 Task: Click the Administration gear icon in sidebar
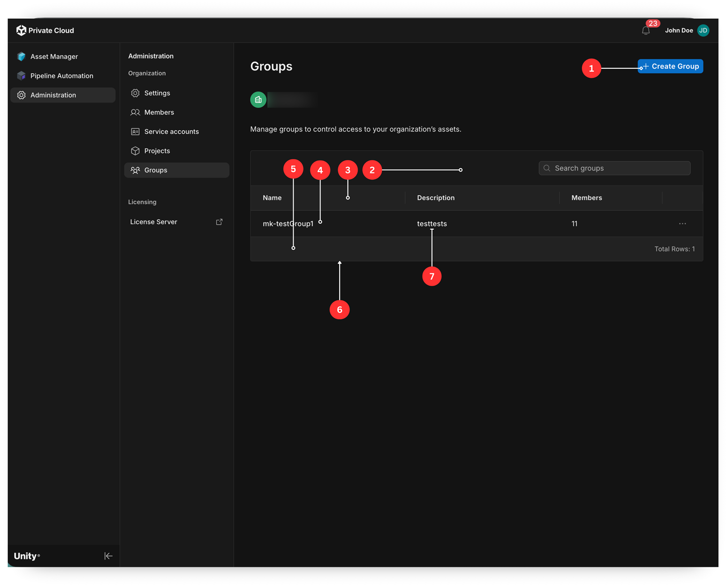coord(21,95)
